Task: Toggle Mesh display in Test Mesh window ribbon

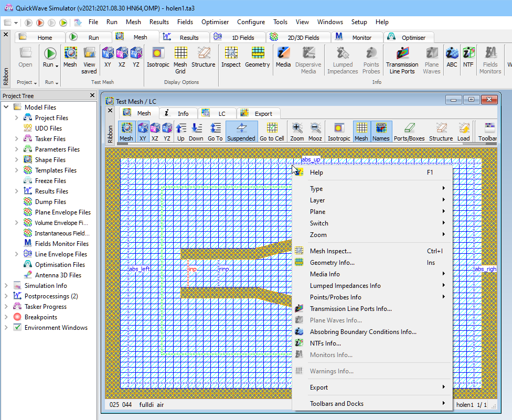Action: click(x=361, y=132)
